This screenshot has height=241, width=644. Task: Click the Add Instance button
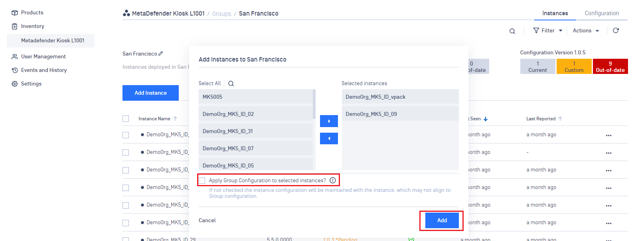150,93
